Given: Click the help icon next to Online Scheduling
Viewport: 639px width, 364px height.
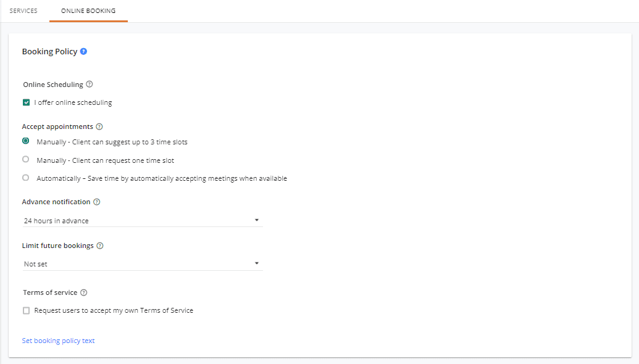Looking at the screenshot, I should (x=90, y=85).
